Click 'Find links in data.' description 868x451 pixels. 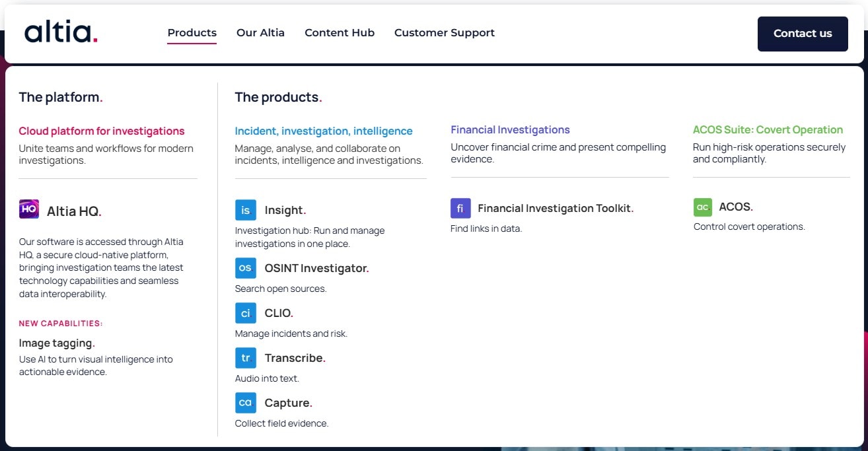point(486,228)
